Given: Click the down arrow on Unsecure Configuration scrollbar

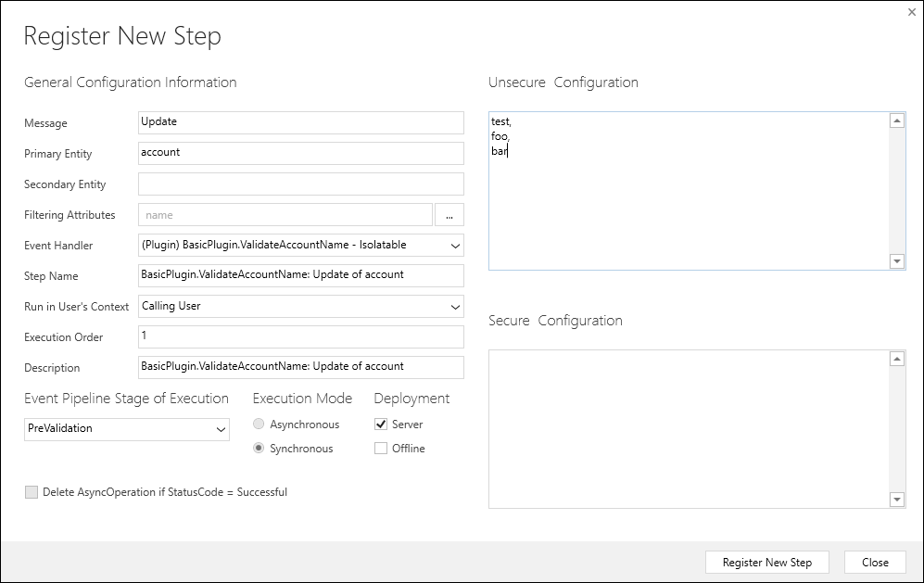Looking at the screenshot, I should click(896, 261).
